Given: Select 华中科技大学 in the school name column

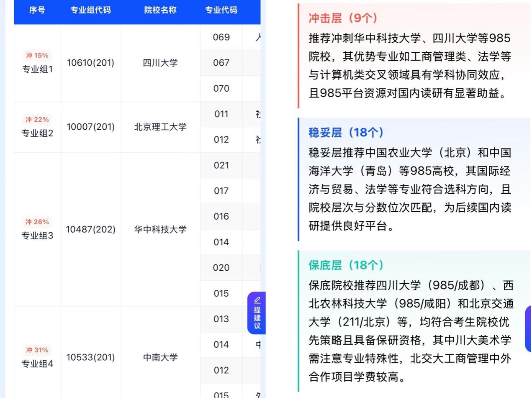Looking at the screenshot, I should tap(160, 229).
